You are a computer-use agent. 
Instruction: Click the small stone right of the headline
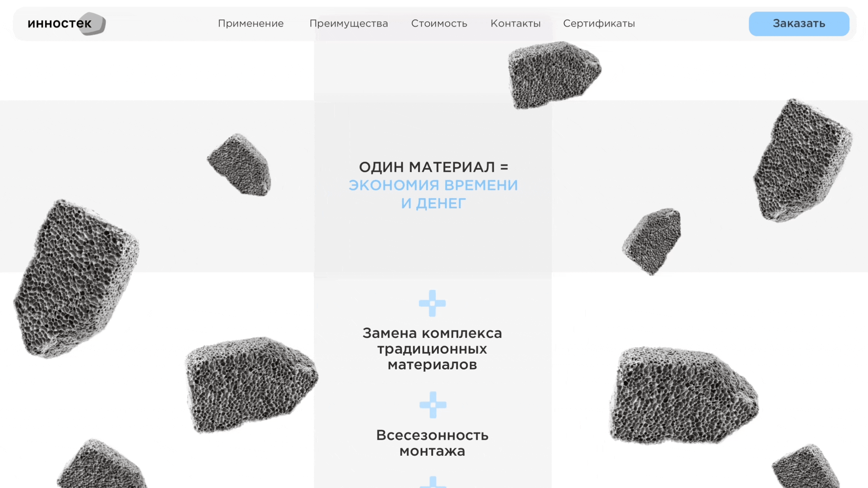click(x=651, y=241)
